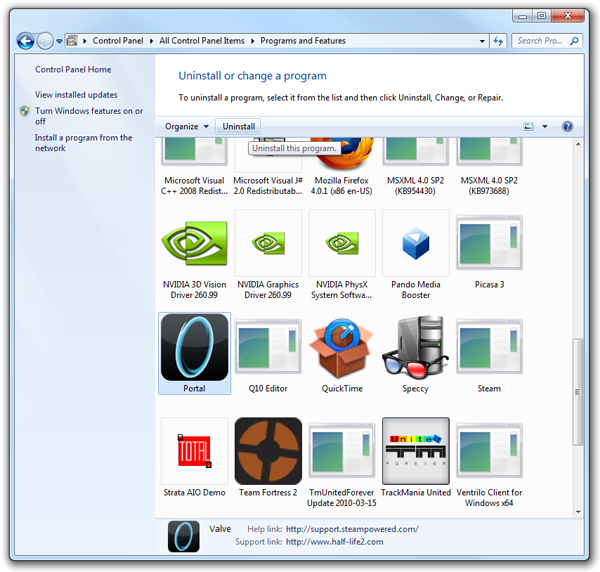This screenshot has height=572, width=600.
Task: Click the search magnifier icon
Action: [x=574, y=41]
